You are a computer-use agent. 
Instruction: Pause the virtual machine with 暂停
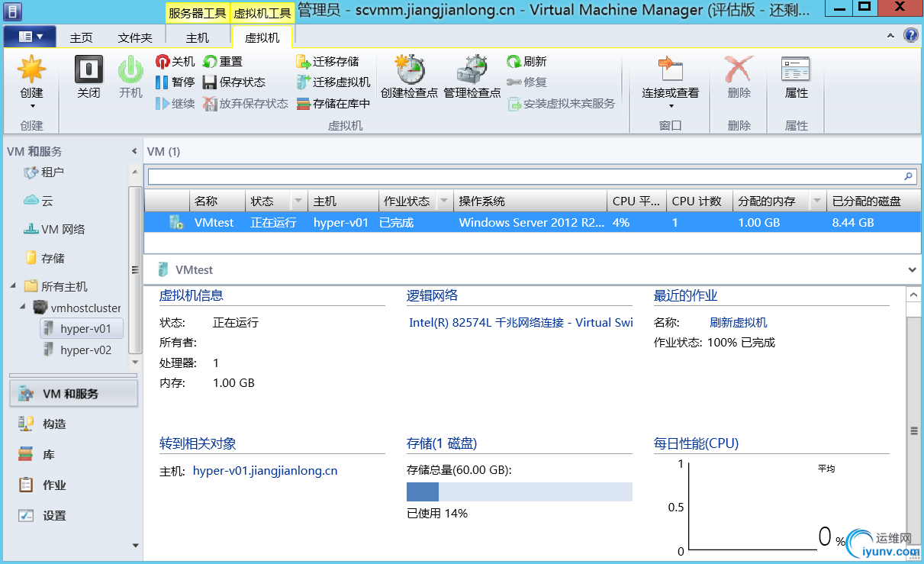point(175,82)
